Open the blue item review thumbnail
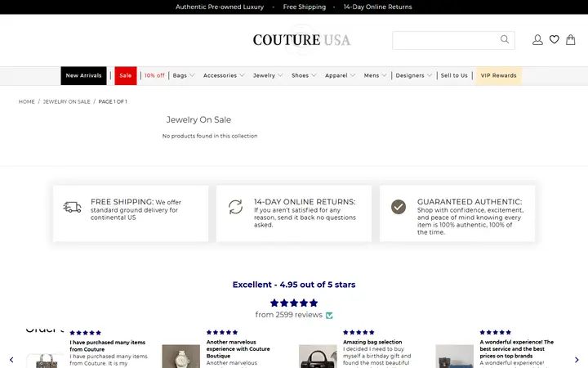Screen dimensions: 588x368 click(454, 357)
